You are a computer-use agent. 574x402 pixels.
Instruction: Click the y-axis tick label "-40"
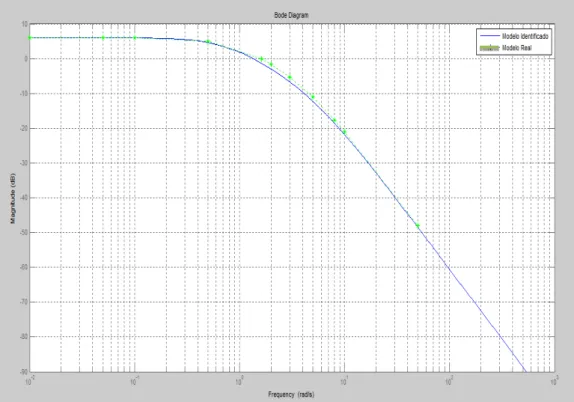24,198
